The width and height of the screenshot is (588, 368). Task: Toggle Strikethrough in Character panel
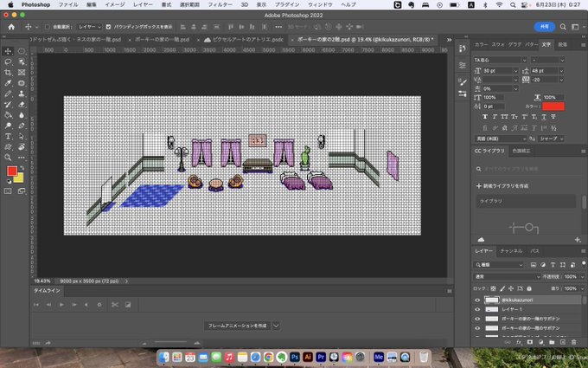click(x=553, y=117)
